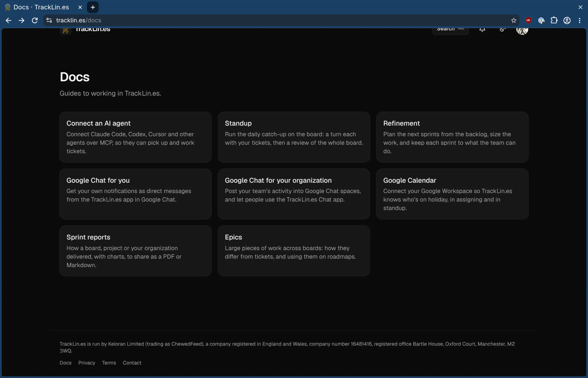Click the Docs footer link

click(x=66, y=363)
